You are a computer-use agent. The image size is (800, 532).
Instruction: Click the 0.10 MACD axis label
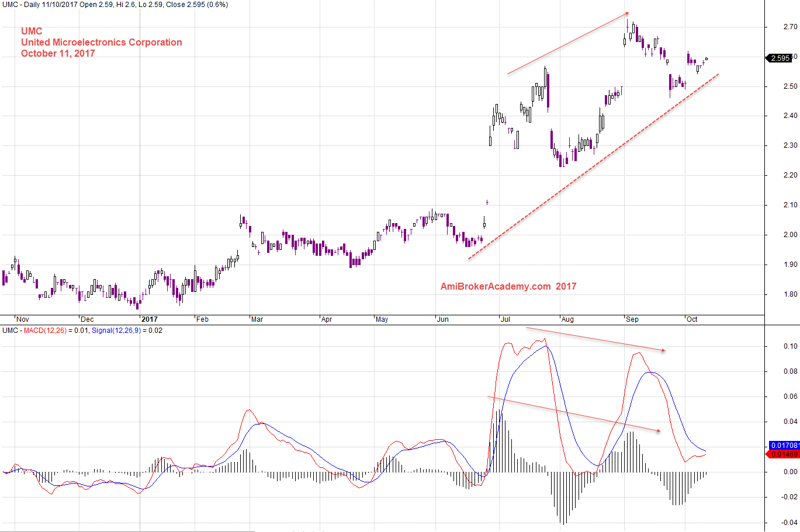click(x=790, y=346)
